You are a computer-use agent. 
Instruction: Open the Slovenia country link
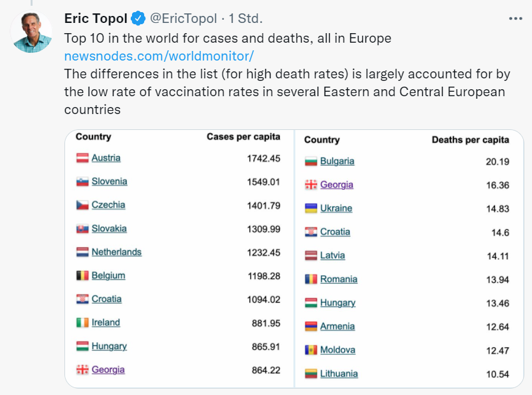coord(109,181)
